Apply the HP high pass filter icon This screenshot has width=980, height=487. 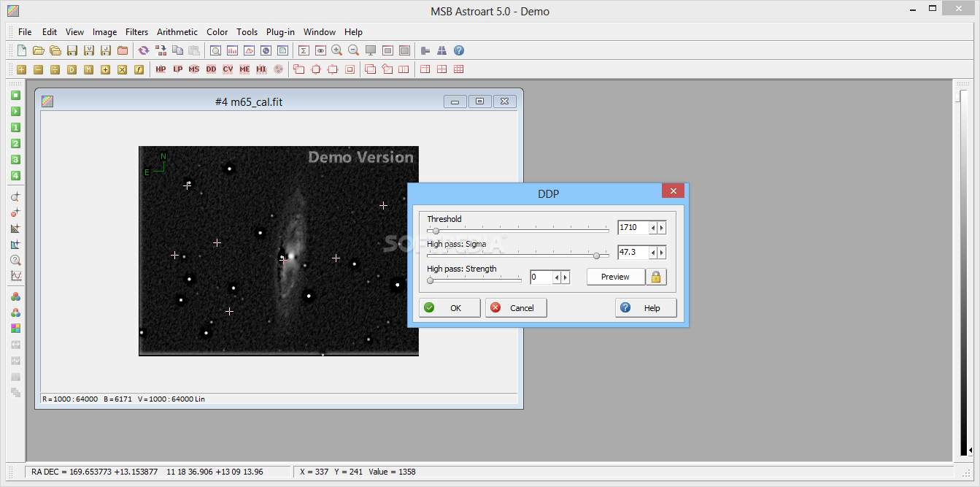(161, 69)
